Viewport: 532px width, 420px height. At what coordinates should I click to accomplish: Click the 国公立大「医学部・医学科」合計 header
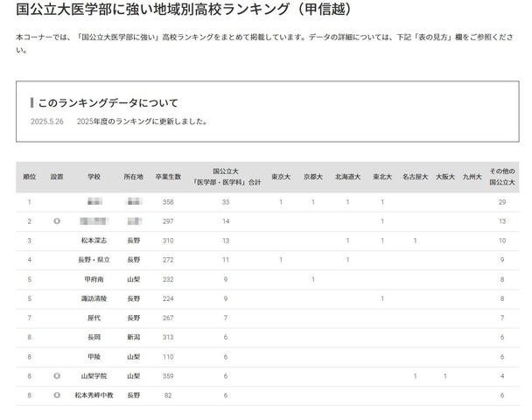226,177
